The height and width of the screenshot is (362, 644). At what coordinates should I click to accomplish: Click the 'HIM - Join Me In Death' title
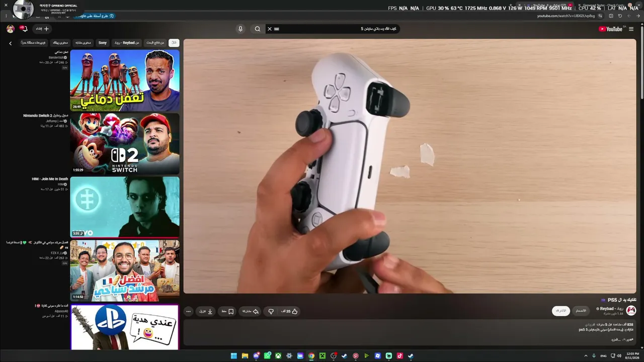coord(50,179)
